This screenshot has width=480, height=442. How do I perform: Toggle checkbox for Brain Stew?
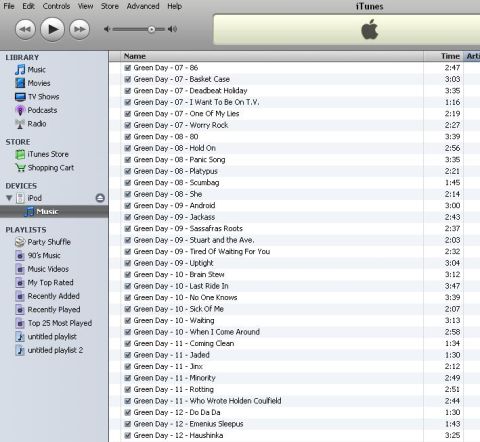[x=127, y=275]
